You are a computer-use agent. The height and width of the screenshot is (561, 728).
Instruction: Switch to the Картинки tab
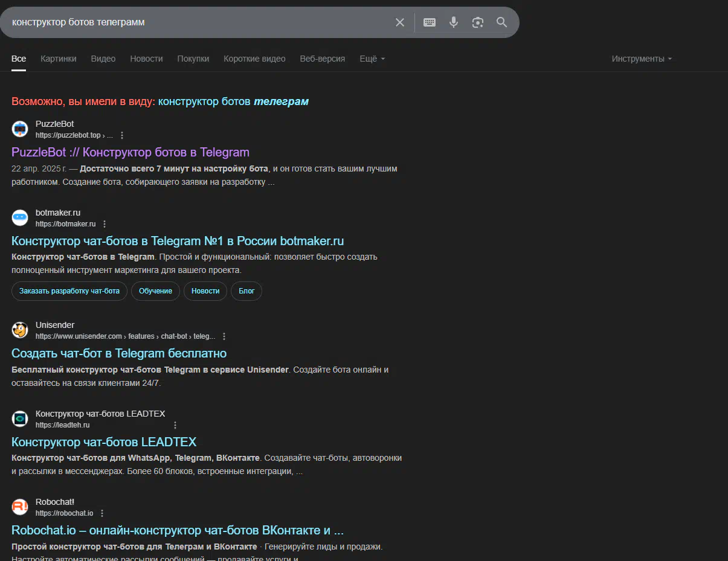coord(59,59)
